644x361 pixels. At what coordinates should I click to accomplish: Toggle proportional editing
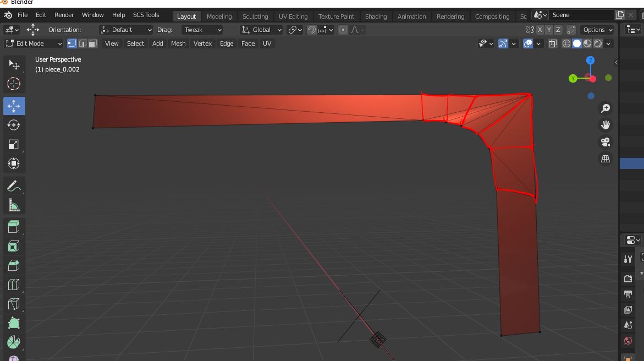343,30
